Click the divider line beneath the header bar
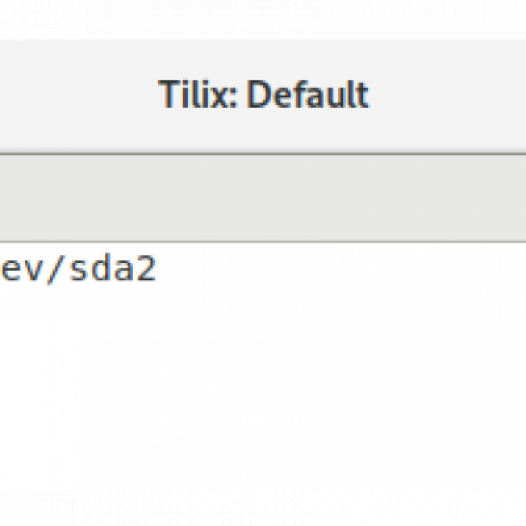The image size is (526, 526). (x=263, y=154)
